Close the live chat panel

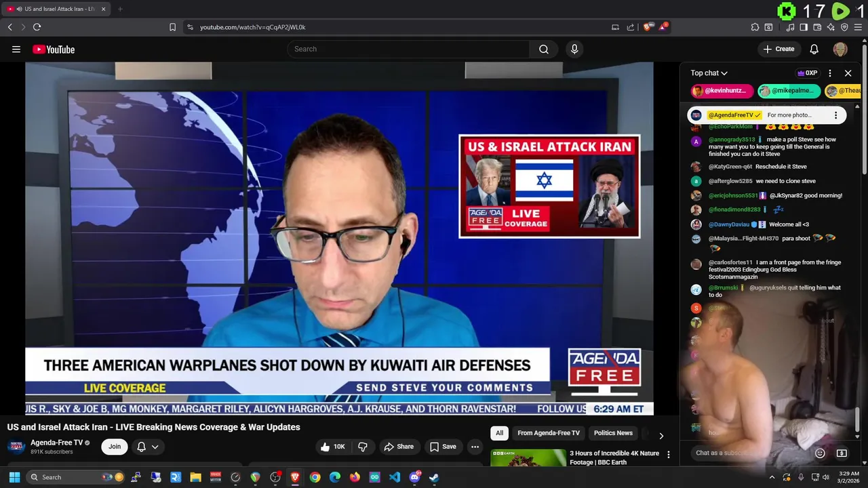pyautogui.click(x=848, y=73)
